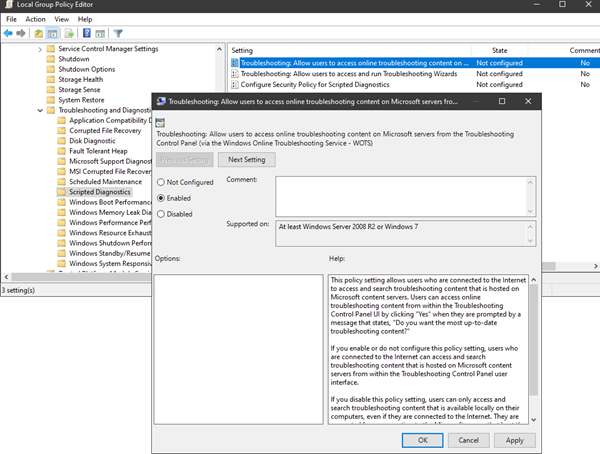Select the Not Configured radio button

[161, 182]
